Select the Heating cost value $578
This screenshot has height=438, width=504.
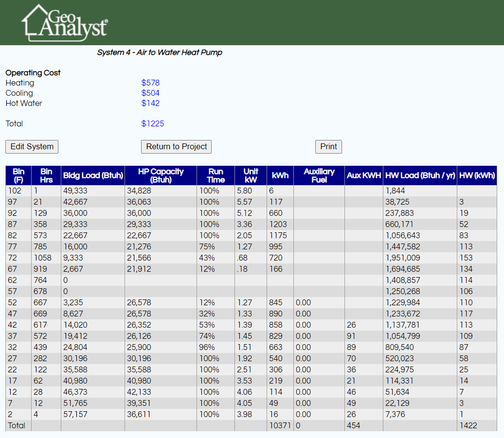tap(150, 83)
